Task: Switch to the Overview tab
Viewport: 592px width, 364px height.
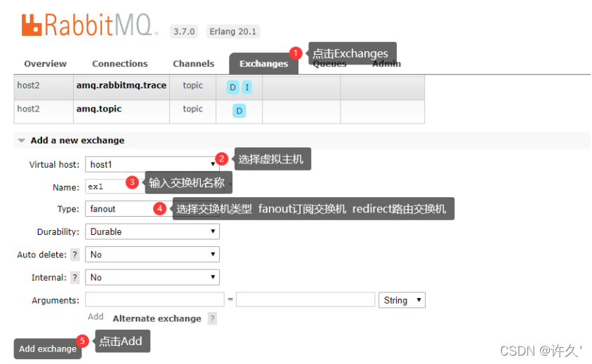Action: tap(45, 64)
